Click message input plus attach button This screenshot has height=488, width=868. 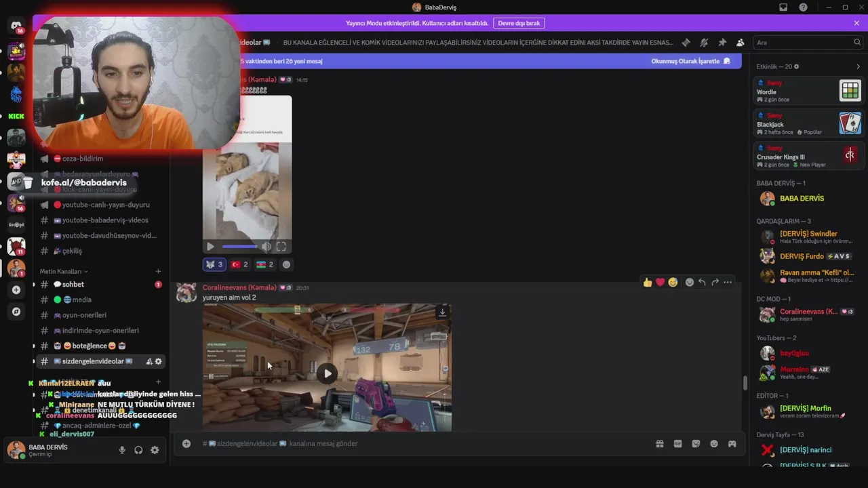point(186,443)
